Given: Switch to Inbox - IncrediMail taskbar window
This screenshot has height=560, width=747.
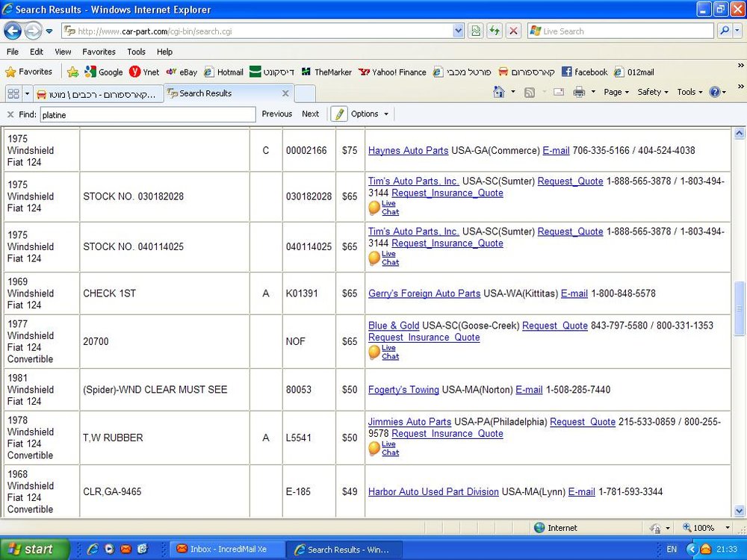Looking at the screenshot, I should click(228, 549).
